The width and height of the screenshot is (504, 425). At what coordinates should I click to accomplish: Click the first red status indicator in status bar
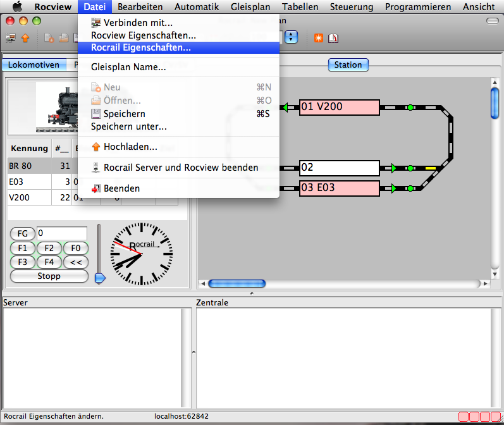(x=464, y=417)
